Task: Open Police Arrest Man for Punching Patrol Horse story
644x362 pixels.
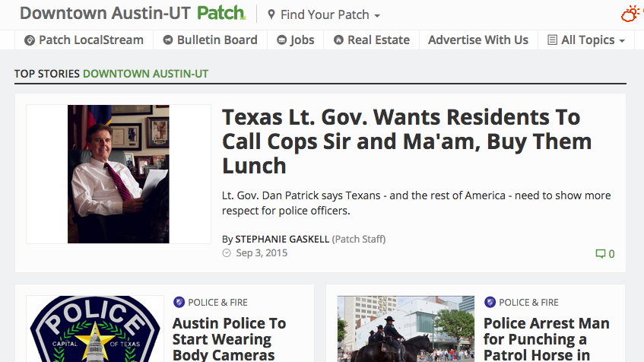Action: pos(546,339)
